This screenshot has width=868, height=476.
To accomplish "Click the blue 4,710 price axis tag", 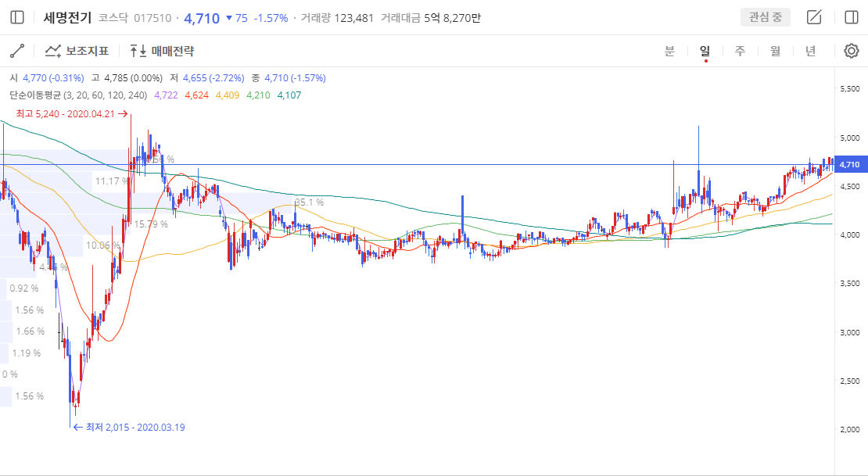I will 850,165.
